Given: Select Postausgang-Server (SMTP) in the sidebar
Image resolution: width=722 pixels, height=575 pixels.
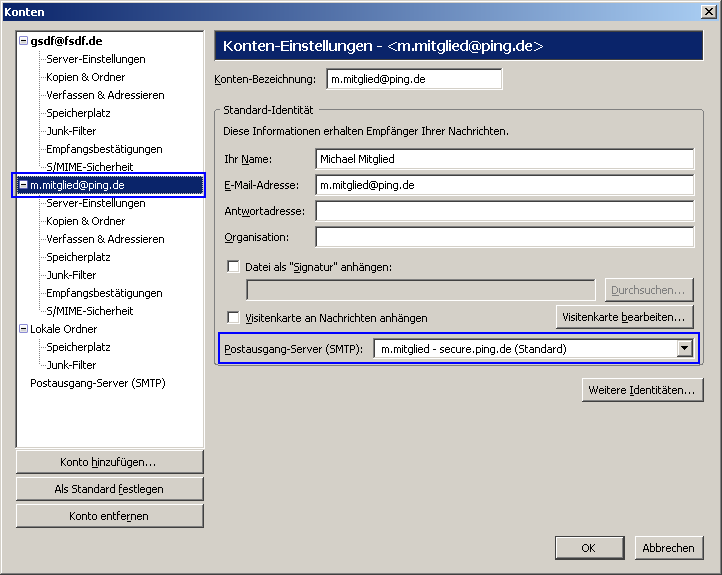Looking at the screenshot, I should (x=97, y=383).
